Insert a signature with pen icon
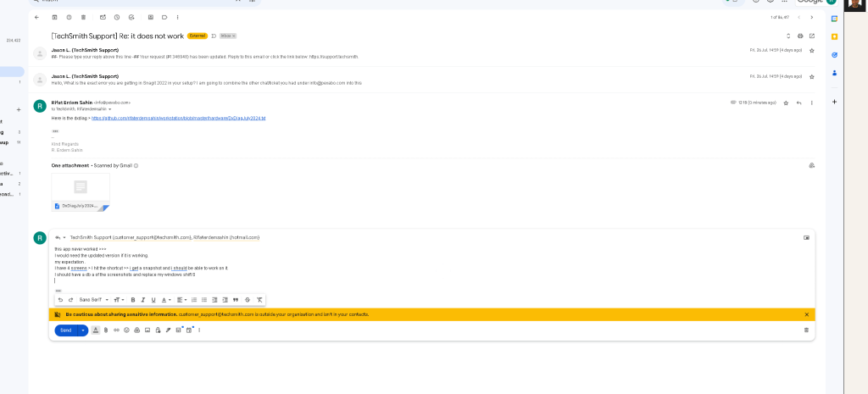 [x=169, y=330]
